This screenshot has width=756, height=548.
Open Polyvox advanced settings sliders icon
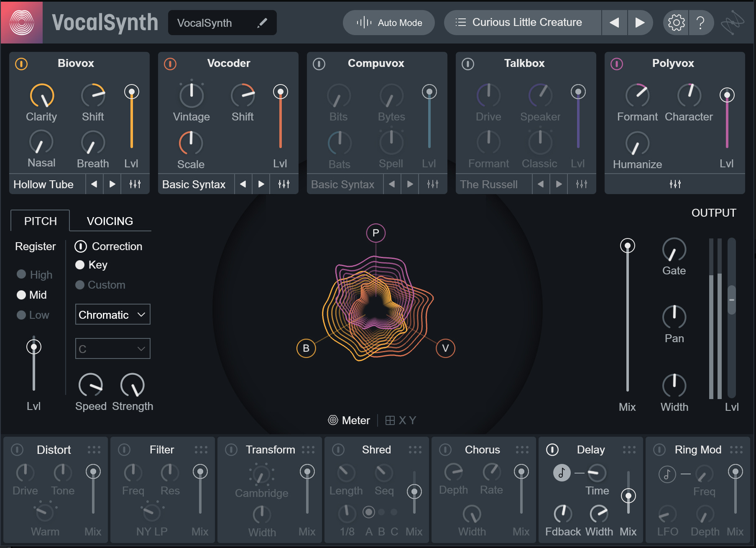click(675, 184)
